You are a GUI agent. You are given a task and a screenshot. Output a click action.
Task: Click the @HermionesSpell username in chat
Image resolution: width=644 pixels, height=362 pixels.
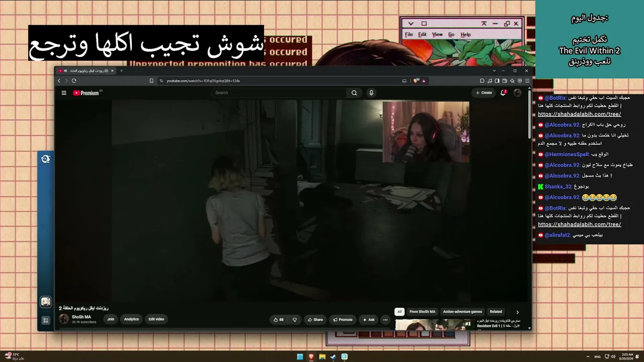coord(567,154)
